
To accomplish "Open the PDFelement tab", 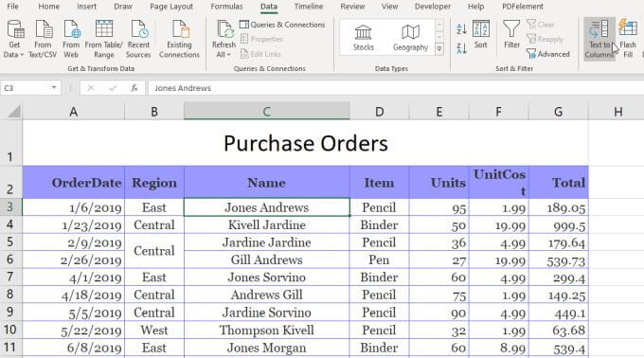I will tap(523, 7).
